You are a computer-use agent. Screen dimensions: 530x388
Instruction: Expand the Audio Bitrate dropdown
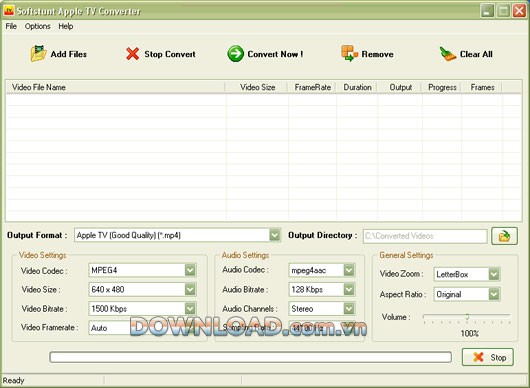[349, 289]
